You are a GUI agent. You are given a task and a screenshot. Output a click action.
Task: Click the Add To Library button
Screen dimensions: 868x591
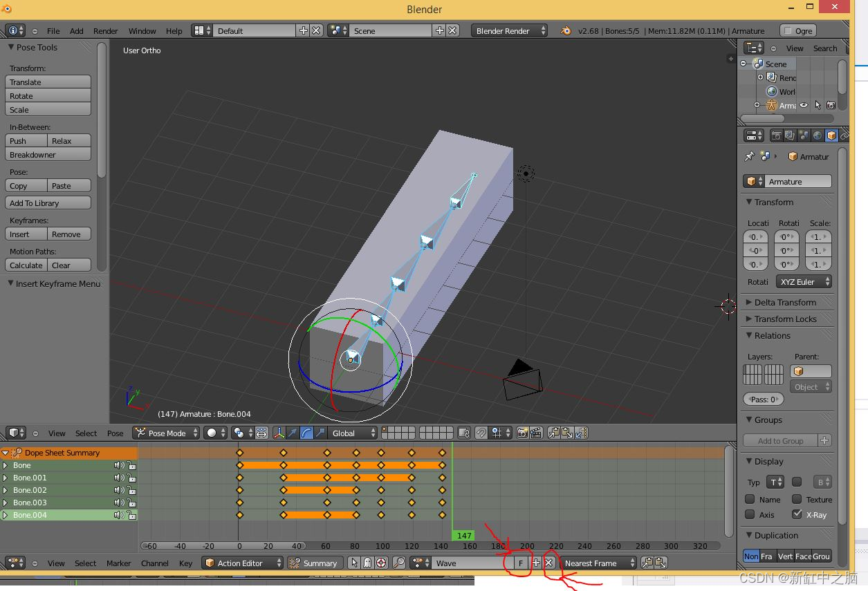tap(48, 203)
